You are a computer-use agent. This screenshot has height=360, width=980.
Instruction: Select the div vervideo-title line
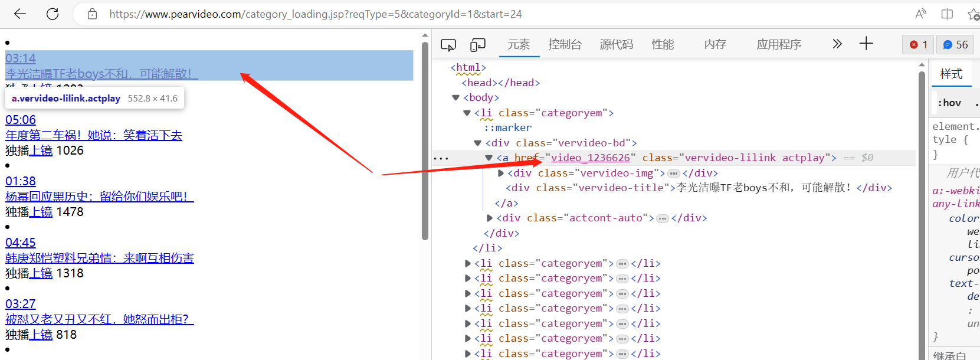699,188
